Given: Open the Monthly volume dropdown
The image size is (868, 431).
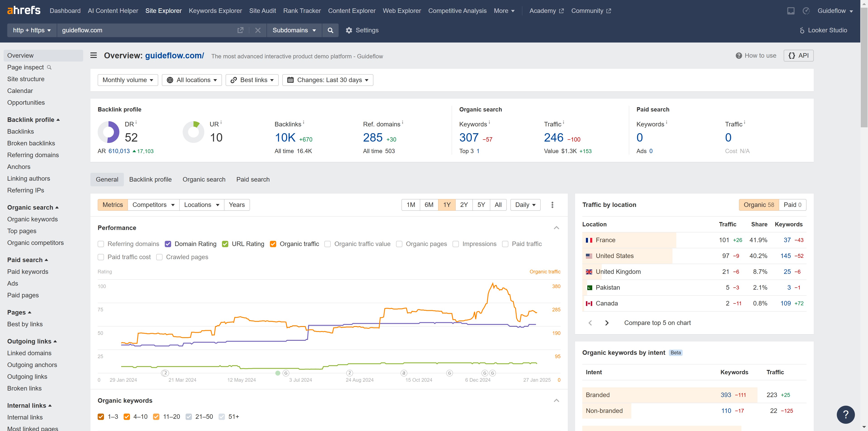Looking at the screenshot, I should point(128,80).
